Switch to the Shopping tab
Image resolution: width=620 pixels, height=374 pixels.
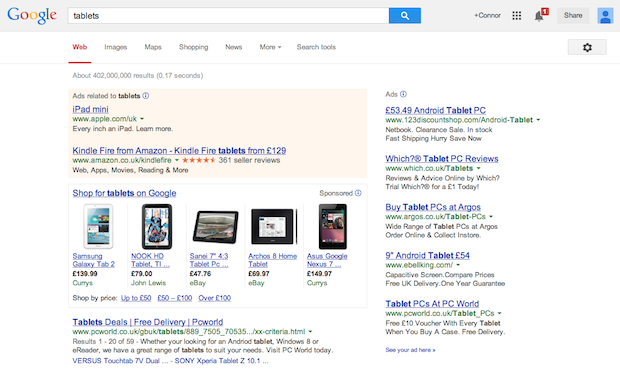pyautogui.click(x=193, y=47)
